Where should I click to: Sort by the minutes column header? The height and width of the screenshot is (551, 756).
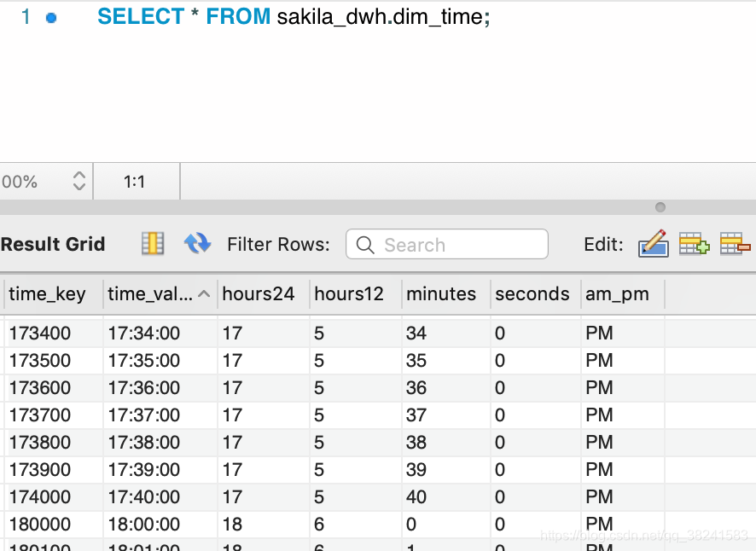point(446,293)
